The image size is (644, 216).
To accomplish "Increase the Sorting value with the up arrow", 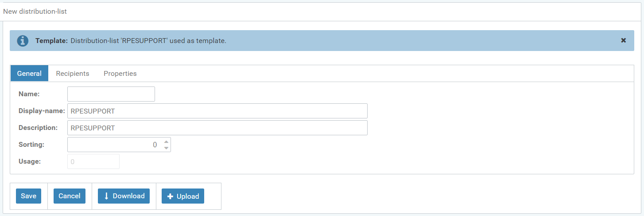I will 166,141.
